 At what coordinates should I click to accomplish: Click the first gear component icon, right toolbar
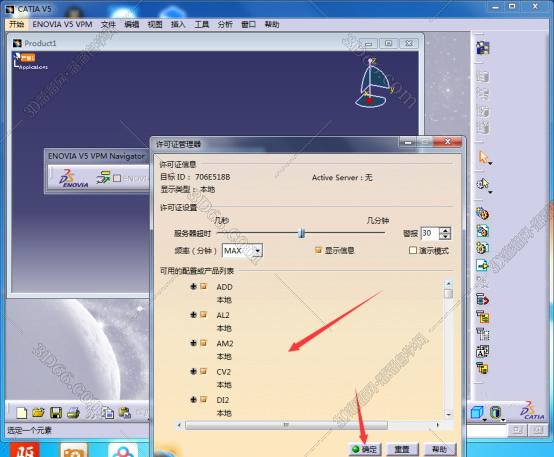(482, 213)
